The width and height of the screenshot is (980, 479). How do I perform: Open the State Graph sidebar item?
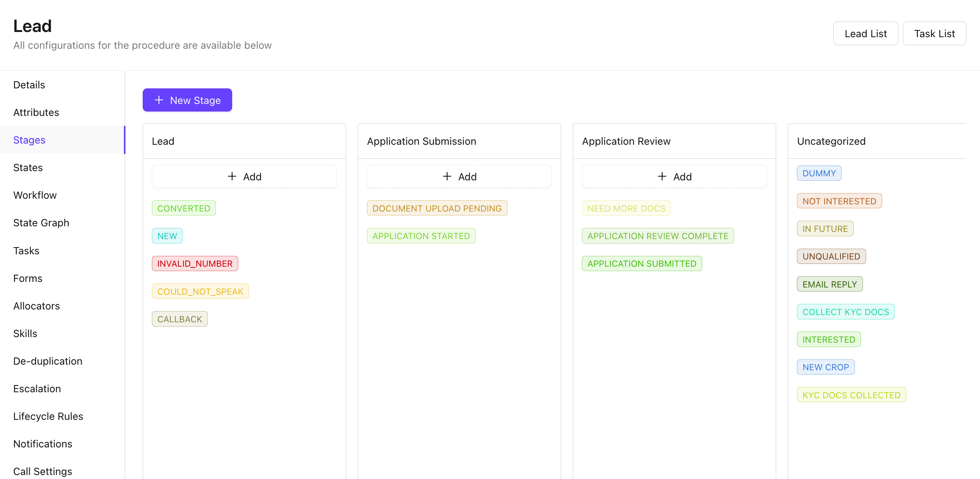point(41,223)
